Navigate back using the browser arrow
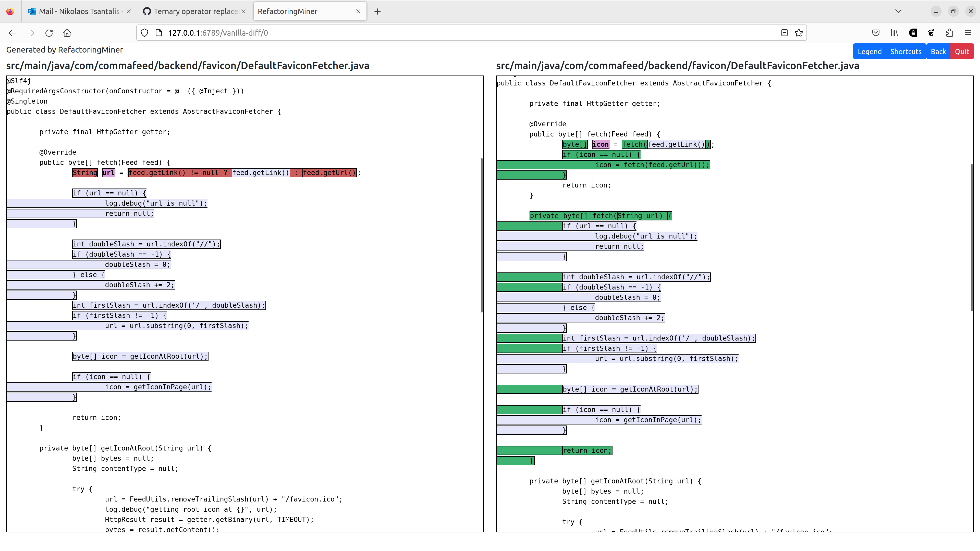Viewport: 980px width, 551px height. coord(12,33)
